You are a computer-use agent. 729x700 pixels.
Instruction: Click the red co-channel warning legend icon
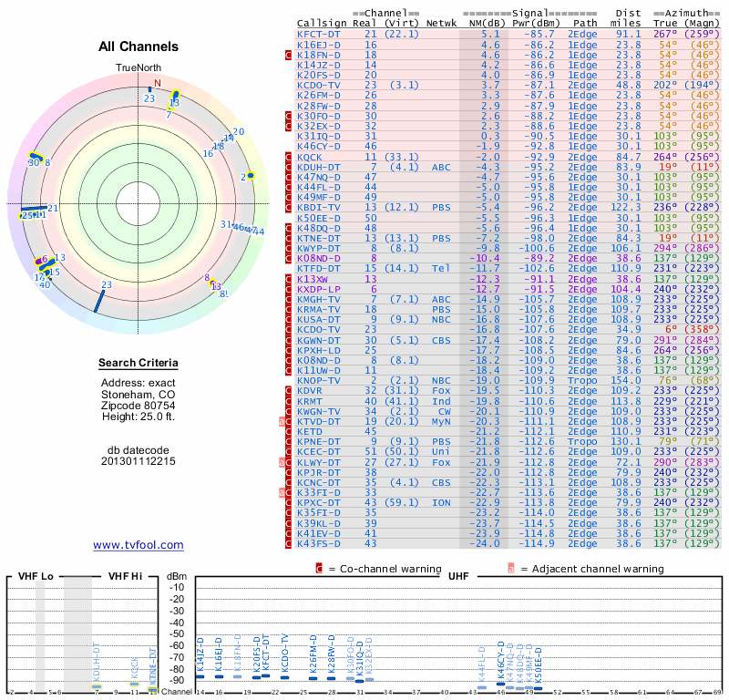319,569
